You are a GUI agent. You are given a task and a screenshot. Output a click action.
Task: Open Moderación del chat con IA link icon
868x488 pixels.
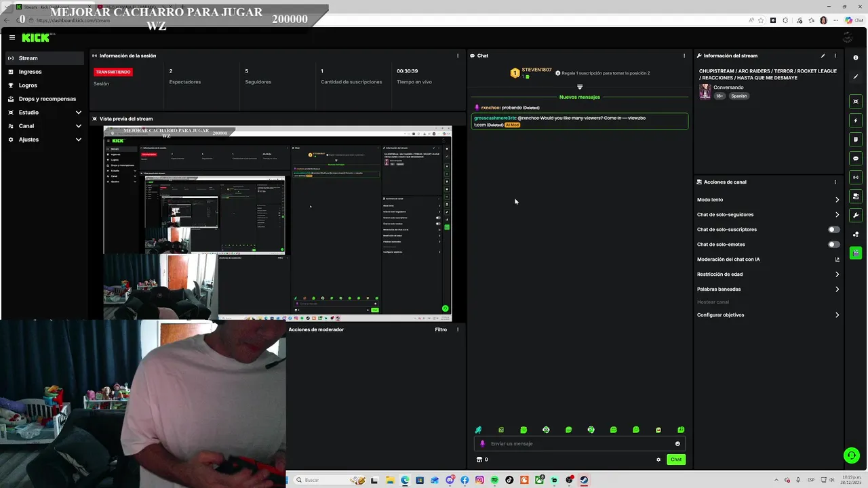point(837,260)
